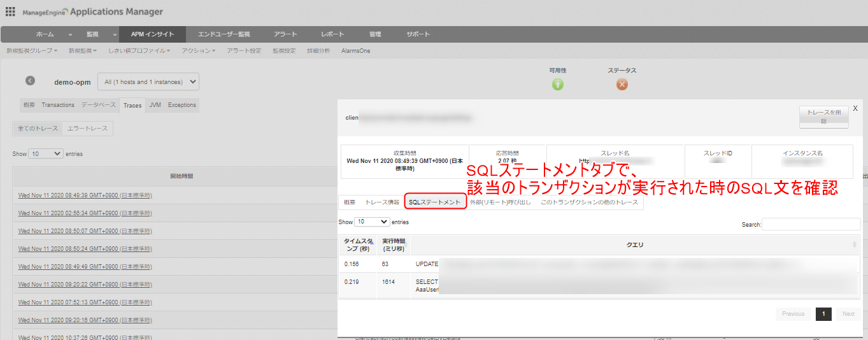The image size is (868, 340).
Task: Click the green availability up icon
Action: (558, 84)
